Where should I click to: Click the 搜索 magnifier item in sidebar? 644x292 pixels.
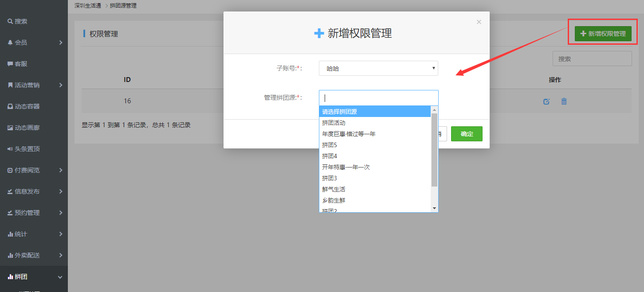18,21
